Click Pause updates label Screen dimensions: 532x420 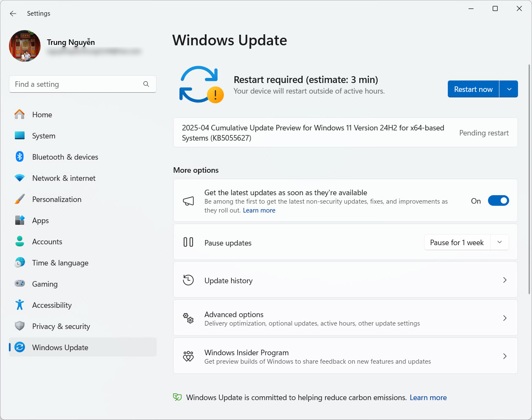[x=228, y=243]
